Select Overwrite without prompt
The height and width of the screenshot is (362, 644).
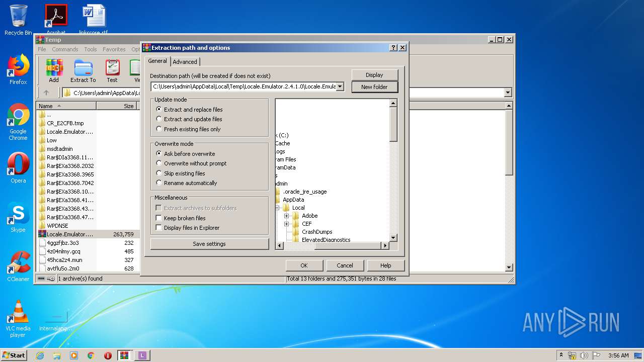pos(191,163)
